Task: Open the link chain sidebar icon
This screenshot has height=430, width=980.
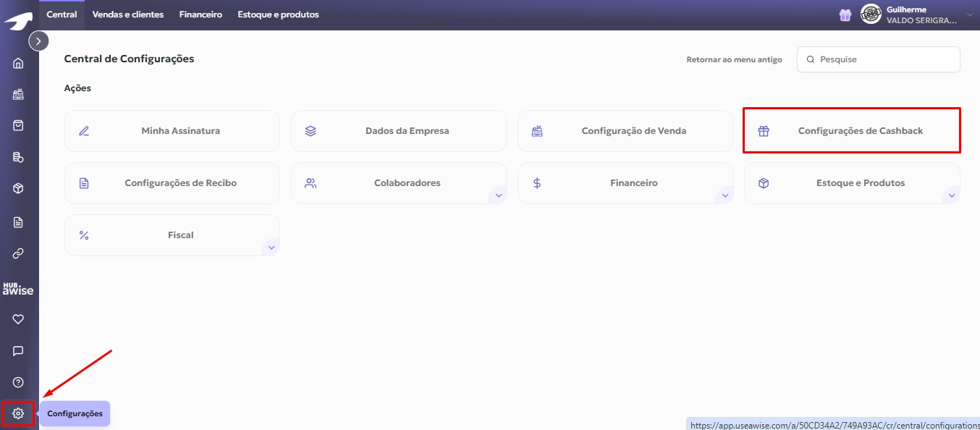Action: pyautogui.click(x=18, y=253)
